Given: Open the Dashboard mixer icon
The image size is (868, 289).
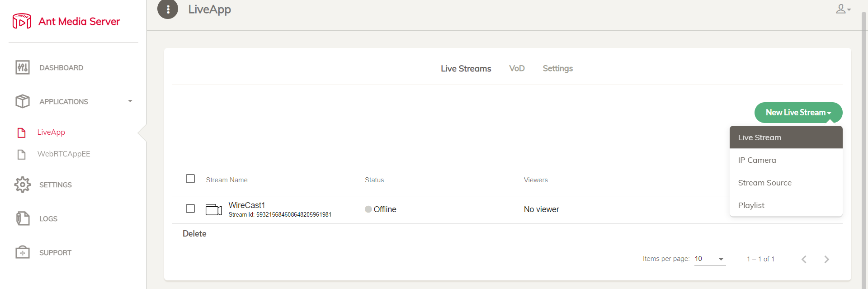Looking at the screenshot, I should [23, 67].
